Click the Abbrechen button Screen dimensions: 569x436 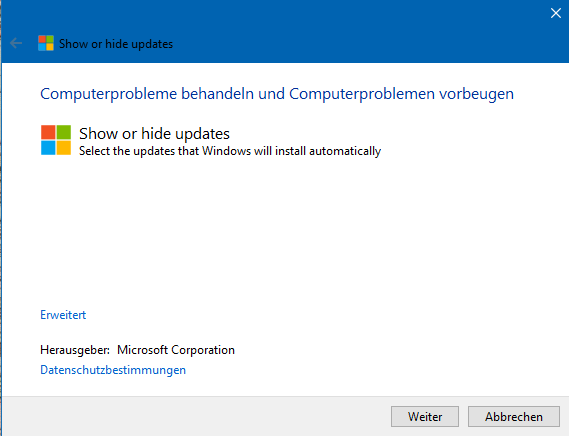click(514, 416)
